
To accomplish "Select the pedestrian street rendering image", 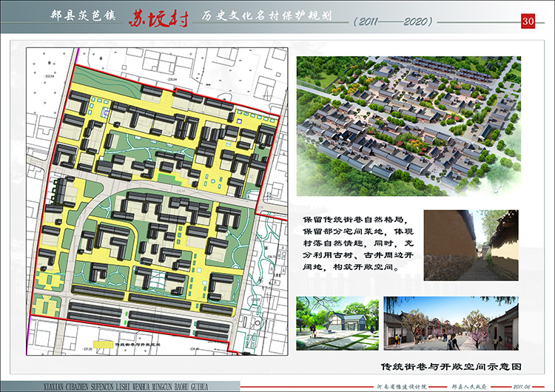I will 450,324.
